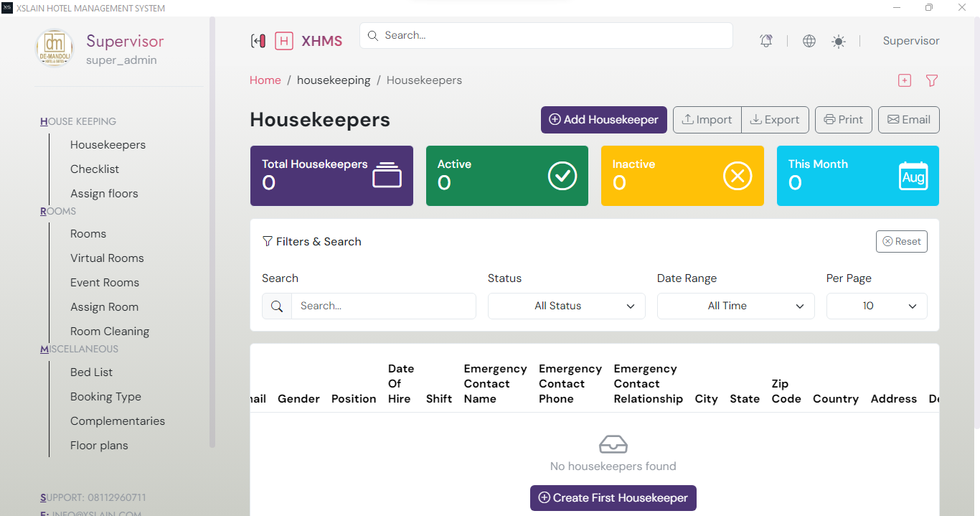Open the Status dropdown showing All Status
The width and height of the screenshot is (980, 516).
tap(566, 306)
